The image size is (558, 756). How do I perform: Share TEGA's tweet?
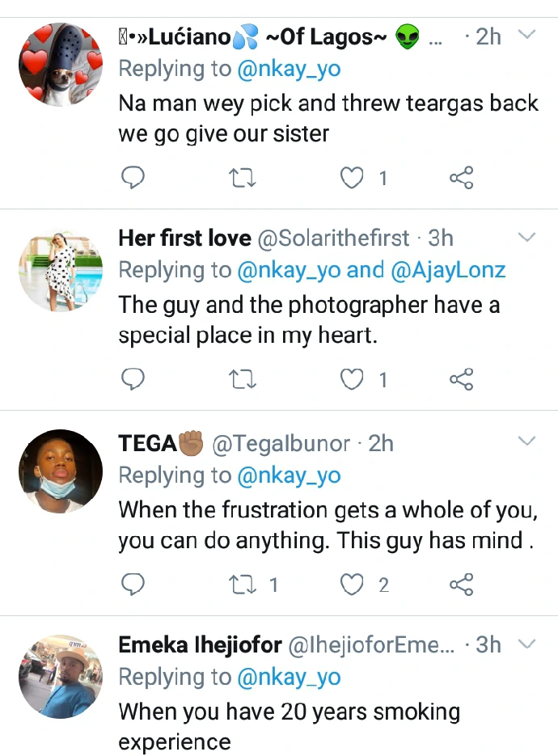point(461,584)
